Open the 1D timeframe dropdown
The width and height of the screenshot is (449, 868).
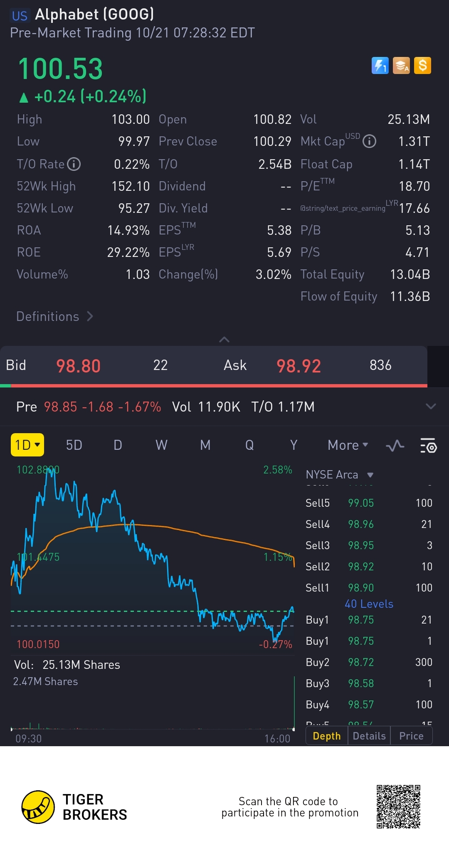point(27,445)
